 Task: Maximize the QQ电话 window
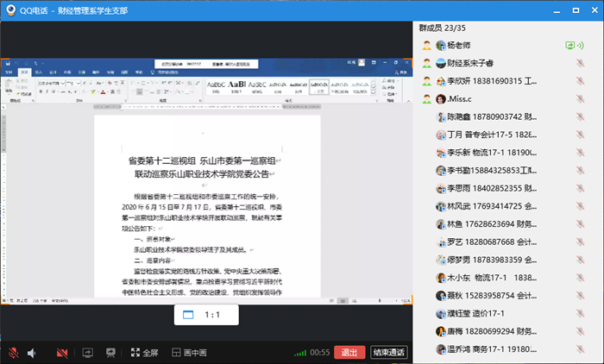pos(575,9)
